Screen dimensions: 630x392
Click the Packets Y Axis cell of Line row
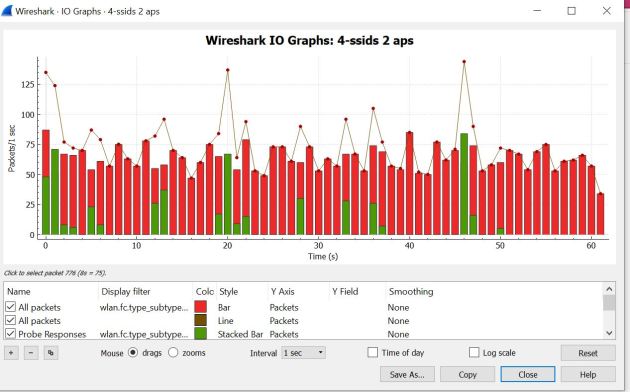[x=284, y=321]
